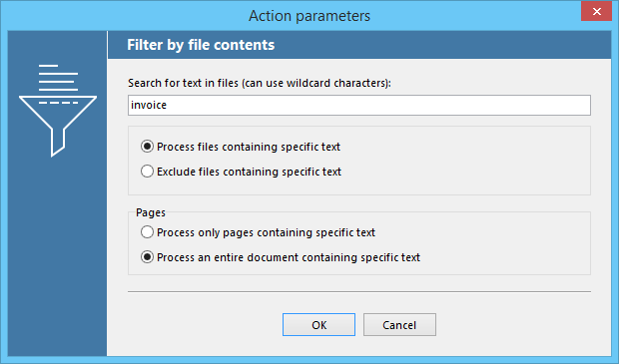The width and height of the screenshot is (619, 364).
Task: Select 'Process files containing specific text' radio button
Action: 147,147
